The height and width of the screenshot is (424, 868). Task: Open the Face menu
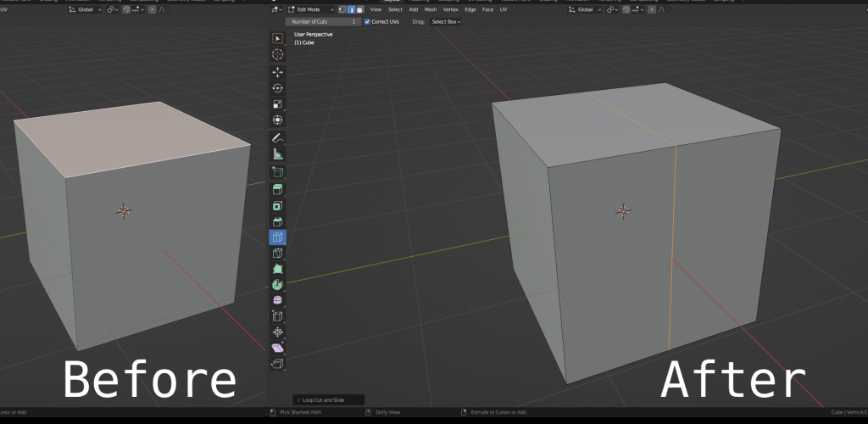(x=487, y=9)
